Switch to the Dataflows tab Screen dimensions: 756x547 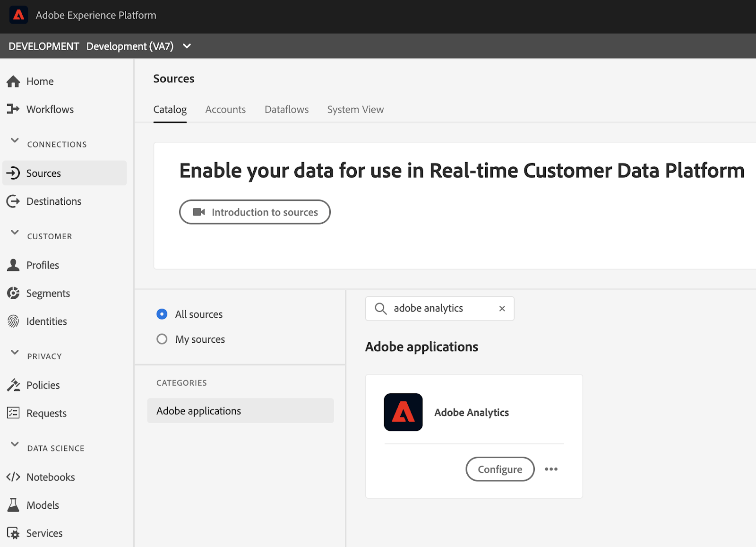coord(287,110)
